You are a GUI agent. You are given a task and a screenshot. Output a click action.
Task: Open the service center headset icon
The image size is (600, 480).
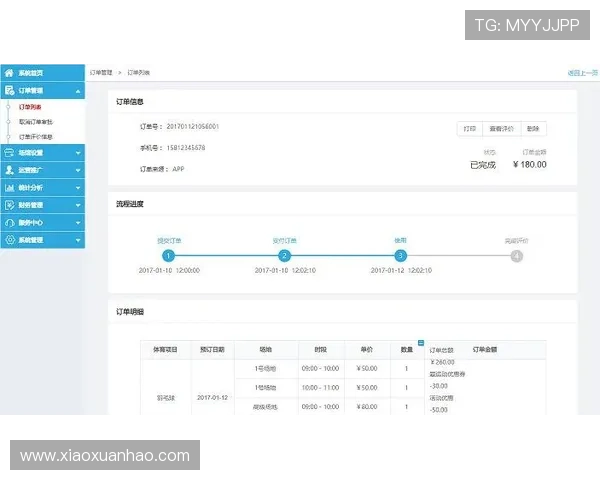(x=10, y=223)
